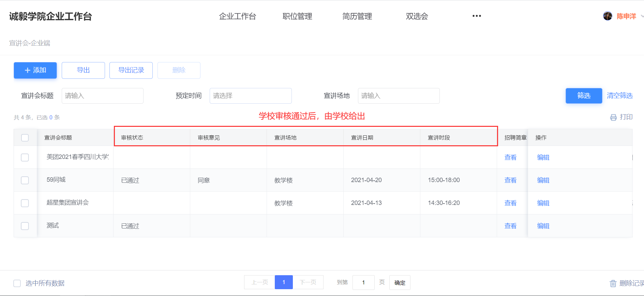The width and height of the screenshot is (644, 296).
Task: Toggle the select-all header checkbox
Action: tap(25, 138)
